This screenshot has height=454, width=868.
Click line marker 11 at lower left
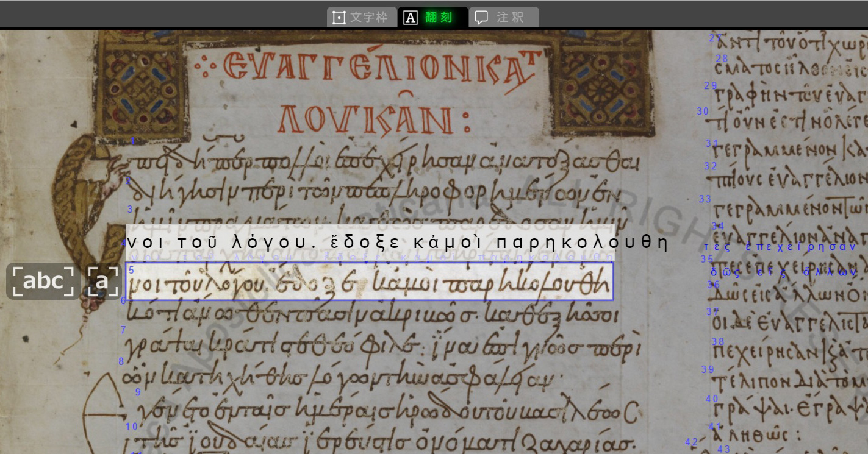pos(137,451)
